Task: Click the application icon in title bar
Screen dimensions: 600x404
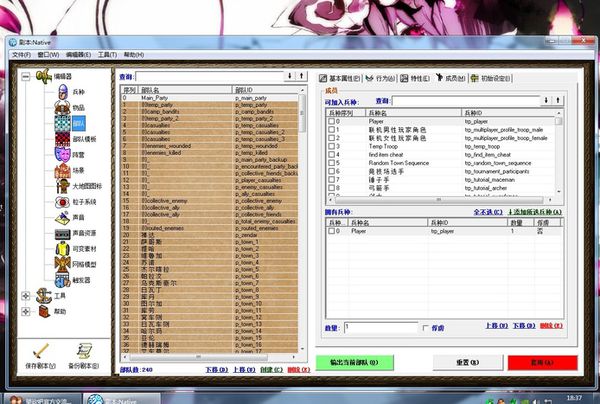Action: (x=13, y=42)
